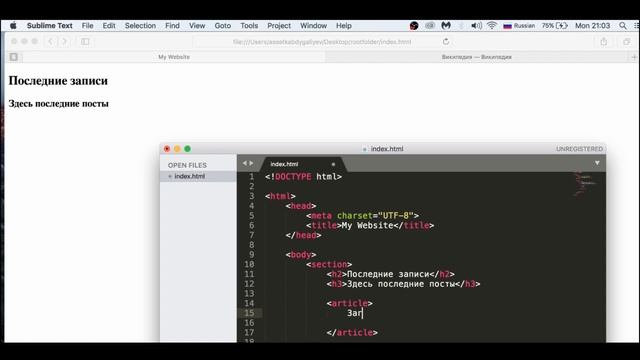640x360 pixels.
Task: Go to next tab with right arrow
Action: pos(251,163)
